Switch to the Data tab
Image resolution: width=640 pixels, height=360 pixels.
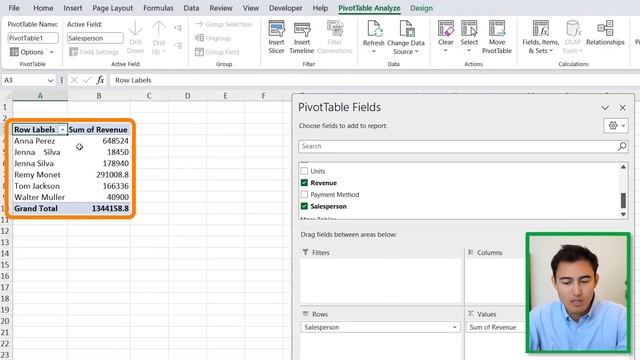[191, 8]
